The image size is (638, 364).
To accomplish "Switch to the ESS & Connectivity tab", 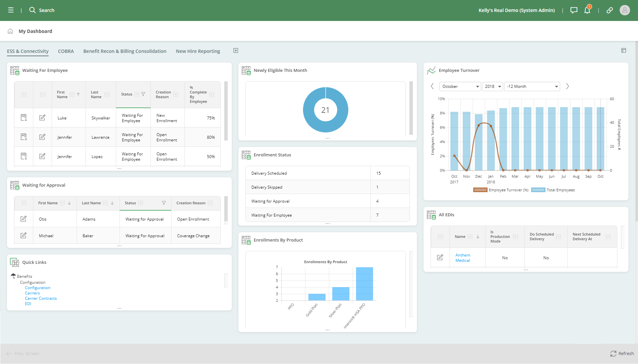I will 28,51.
